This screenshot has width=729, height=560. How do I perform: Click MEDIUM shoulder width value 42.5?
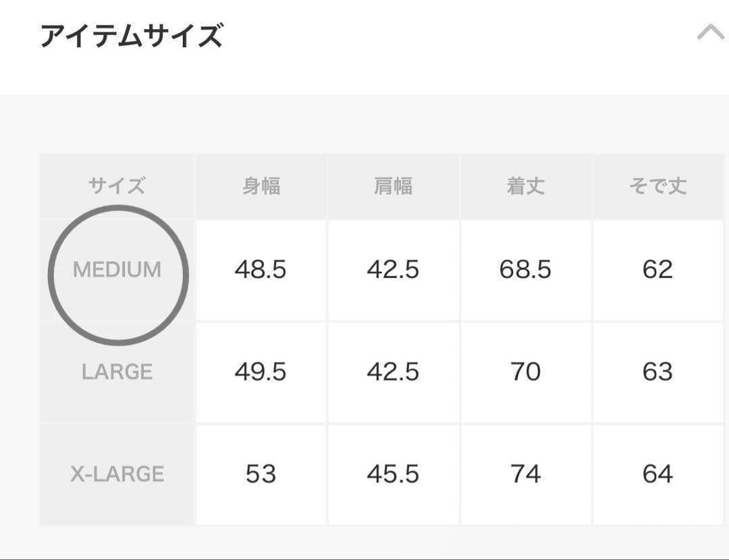click(x=393, y=270)
